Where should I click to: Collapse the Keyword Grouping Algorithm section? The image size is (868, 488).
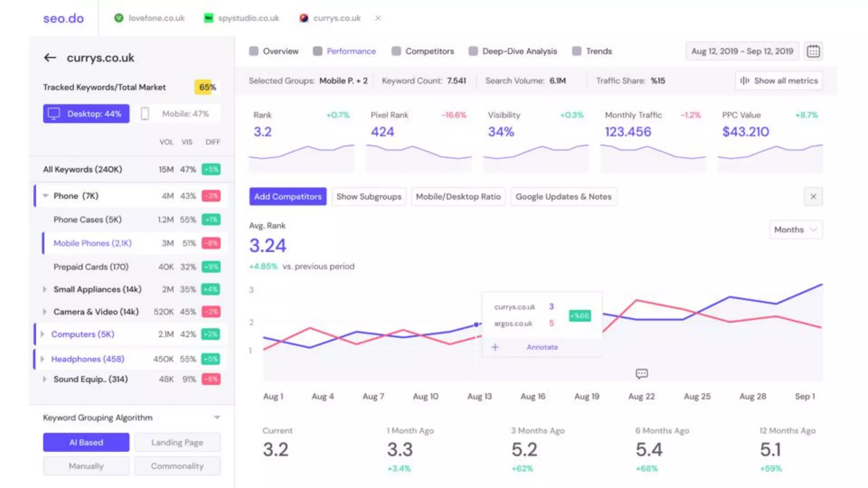(x=217, y=417)
